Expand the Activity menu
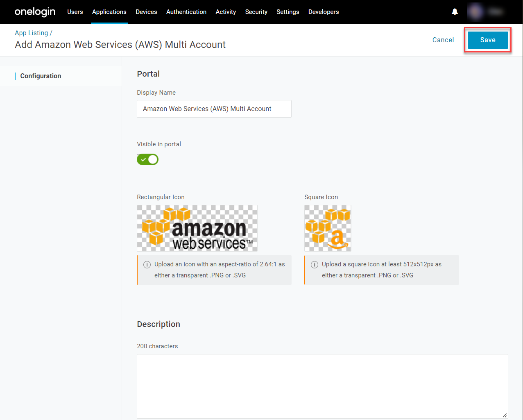This screenshot has height=420, width=523. [x=226, y=12]
